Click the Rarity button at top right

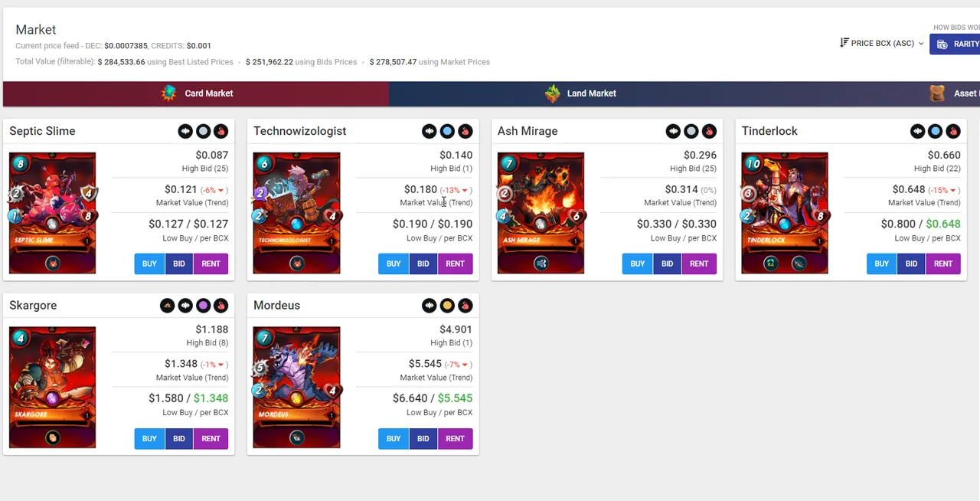tap(955, 44)
